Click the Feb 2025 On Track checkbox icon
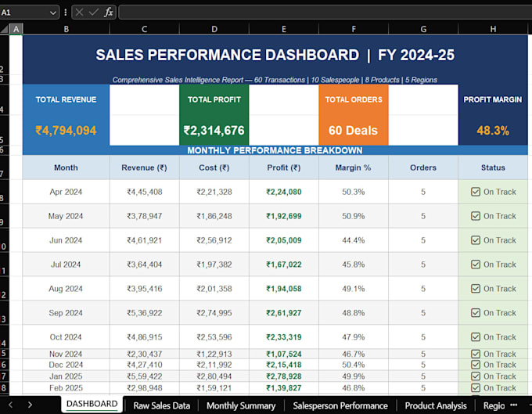532x414 pixels. pos(476,388)
